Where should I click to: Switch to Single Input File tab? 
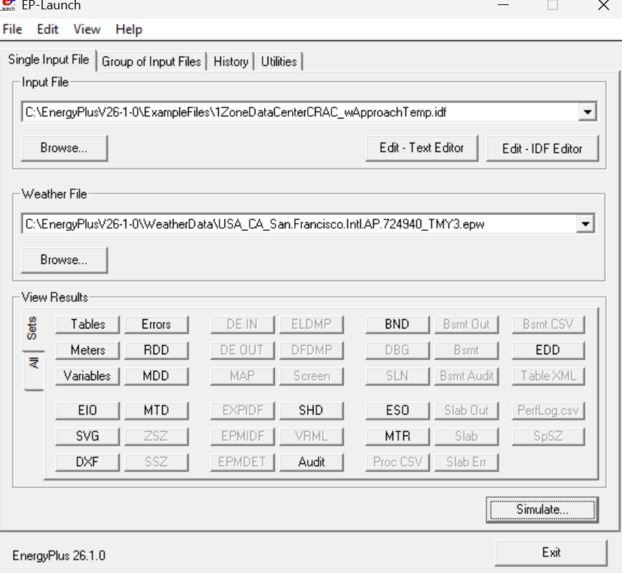point(48,60)
